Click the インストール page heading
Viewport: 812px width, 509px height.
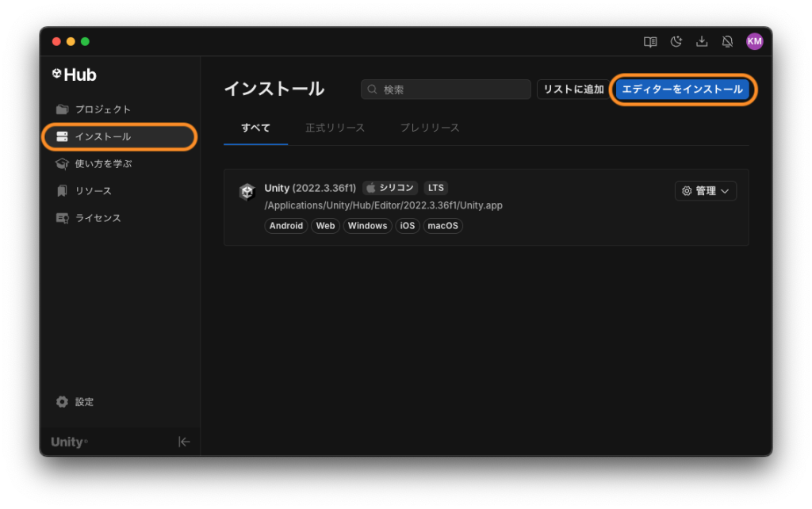click(x=274, y=89)
